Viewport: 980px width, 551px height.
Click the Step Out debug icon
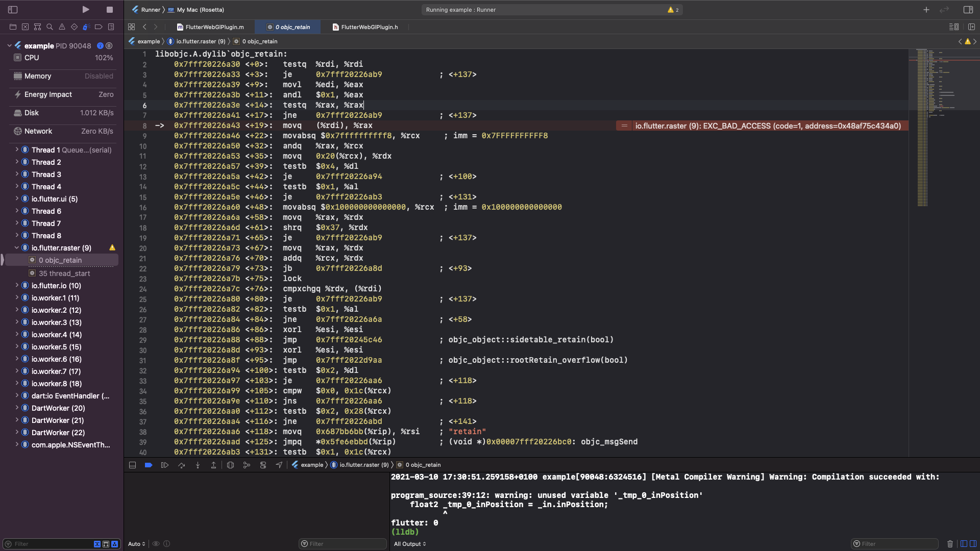(x=214, y=465)
